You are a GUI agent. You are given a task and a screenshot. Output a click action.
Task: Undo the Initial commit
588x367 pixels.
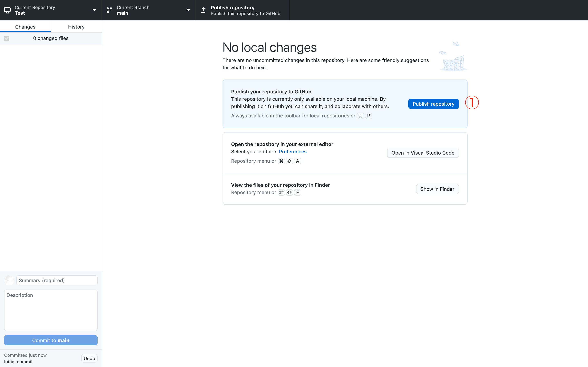(x=89, y=358)
